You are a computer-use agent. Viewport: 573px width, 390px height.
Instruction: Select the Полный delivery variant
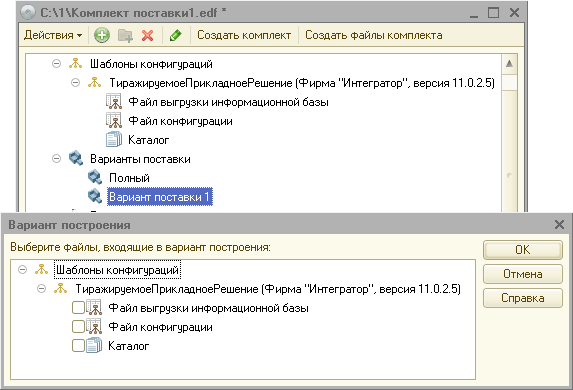click(129, 178)
